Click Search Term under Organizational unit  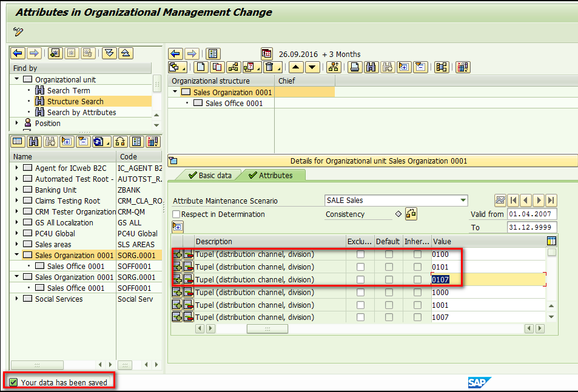pyautogui.click(x=69, y=91)
